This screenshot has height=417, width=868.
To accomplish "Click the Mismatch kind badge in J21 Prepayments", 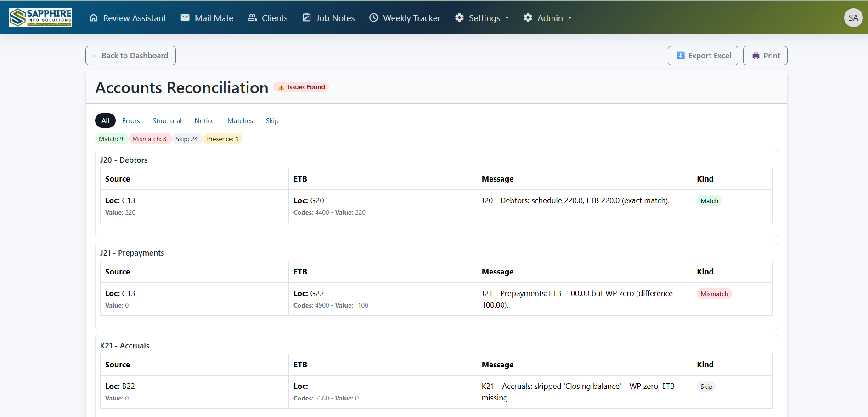I will [x=714, y=294].
